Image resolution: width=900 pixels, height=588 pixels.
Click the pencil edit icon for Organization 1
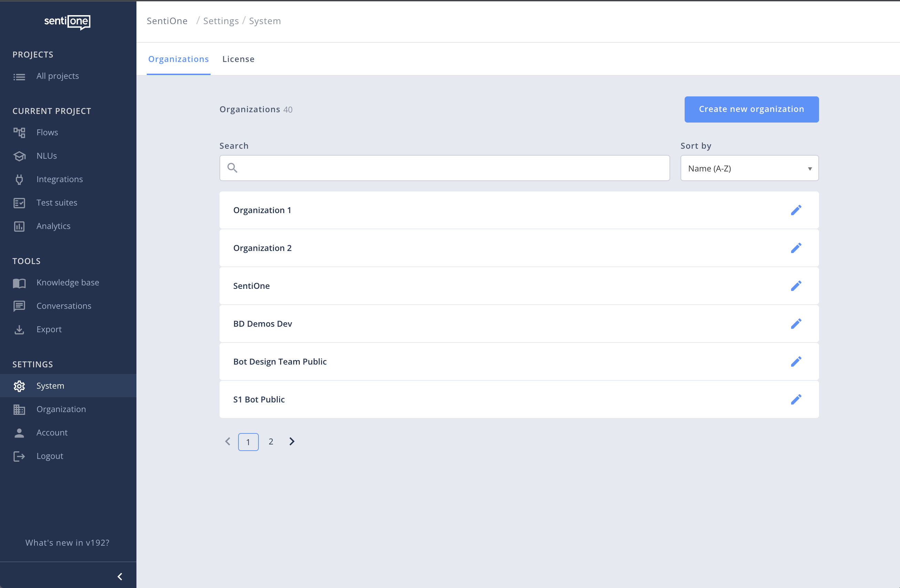click(796, 210)
